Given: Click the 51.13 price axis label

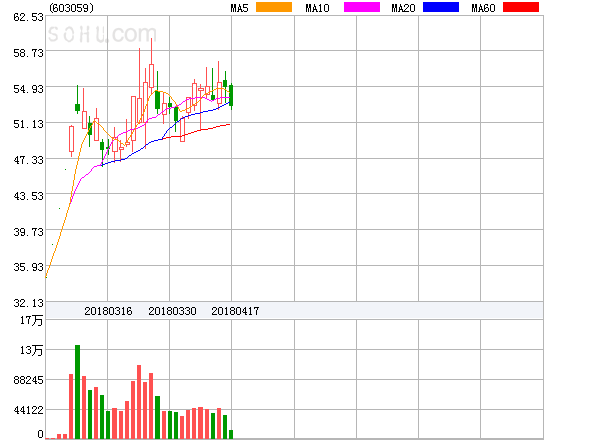Looking at the screenshot, I should click(x=28, y=124).
